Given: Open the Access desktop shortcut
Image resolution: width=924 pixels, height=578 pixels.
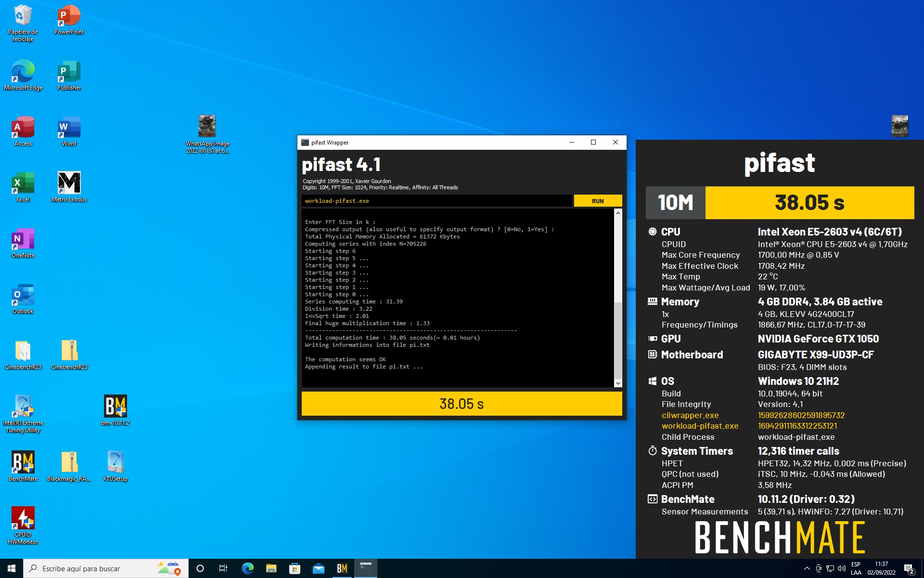Looking at the screenshot, I should point(23,131).
